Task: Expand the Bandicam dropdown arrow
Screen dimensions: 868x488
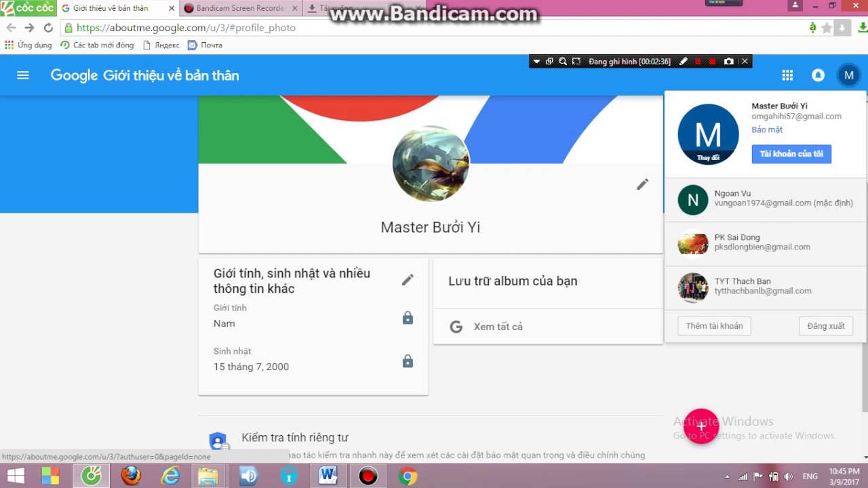Action: click(x=536, y=62)
